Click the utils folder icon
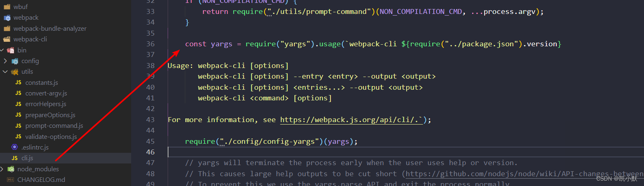 coord(15,72)
